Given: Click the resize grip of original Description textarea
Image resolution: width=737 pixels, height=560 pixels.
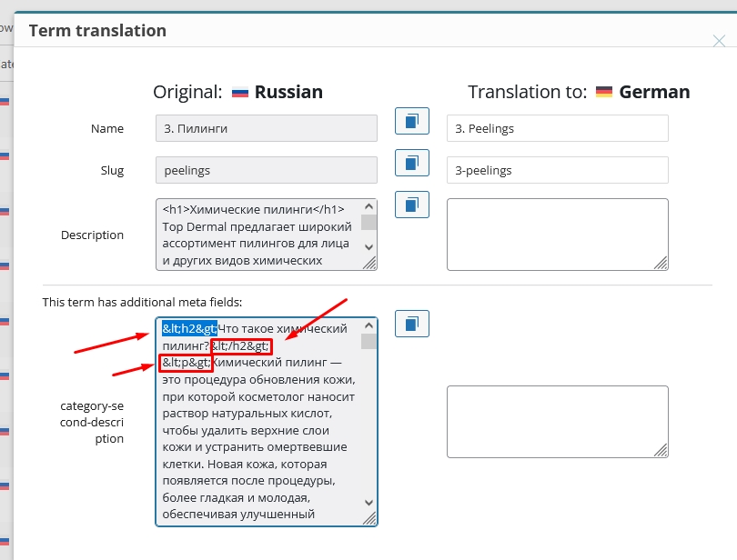Looking at the screenshot, I should (x=370, y=263).
